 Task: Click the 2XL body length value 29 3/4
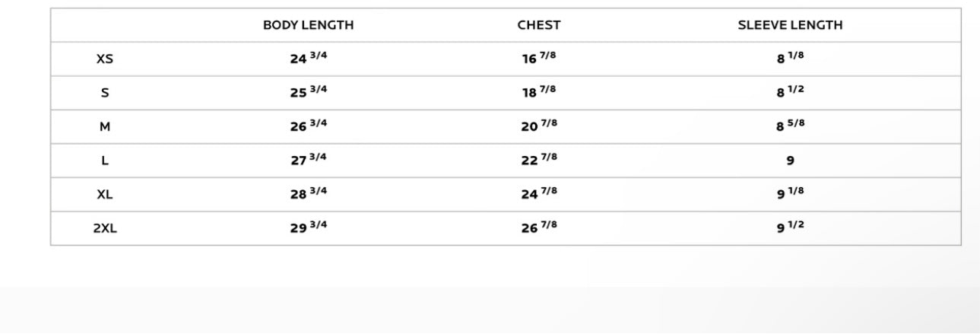(309, 227)
